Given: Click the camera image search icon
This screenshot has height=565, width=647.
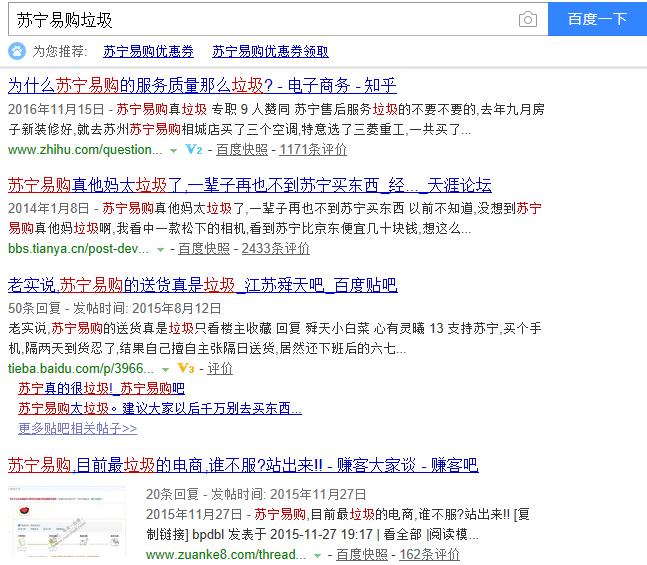Looking at the screenshot, I should (528, 19).
